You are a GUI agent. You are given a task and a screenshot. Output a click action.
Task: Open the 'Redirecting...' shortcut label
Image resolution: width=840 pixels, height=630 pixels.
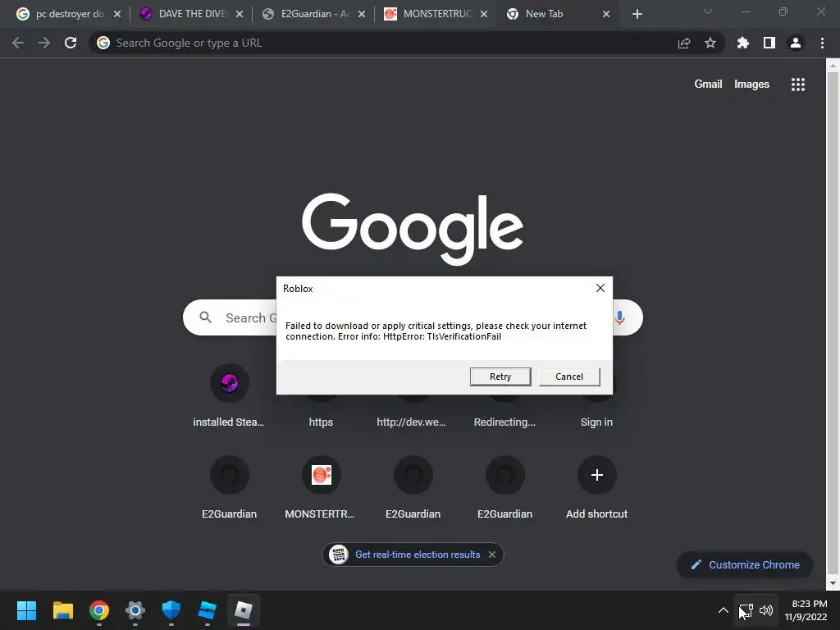[x=504, y=422]
